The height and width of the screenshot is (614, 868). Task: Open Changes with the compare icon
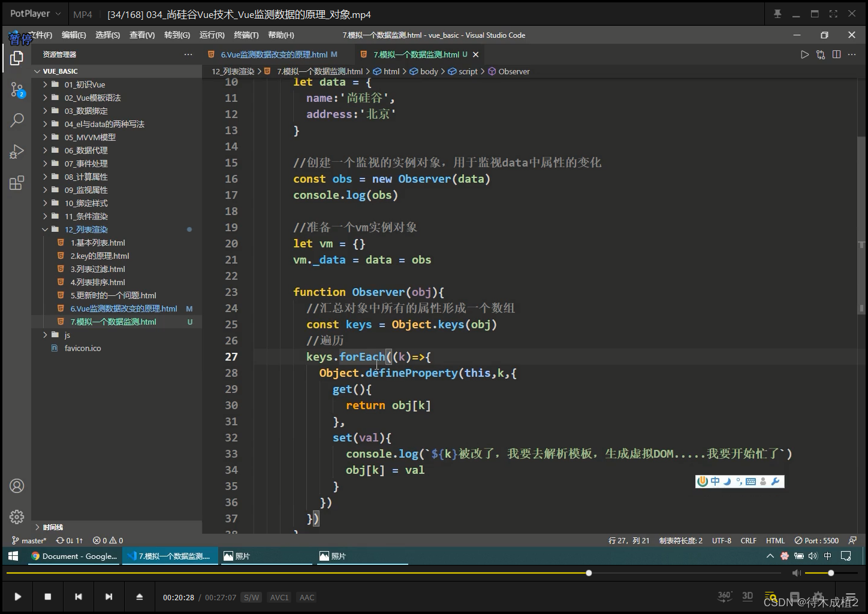821,55
